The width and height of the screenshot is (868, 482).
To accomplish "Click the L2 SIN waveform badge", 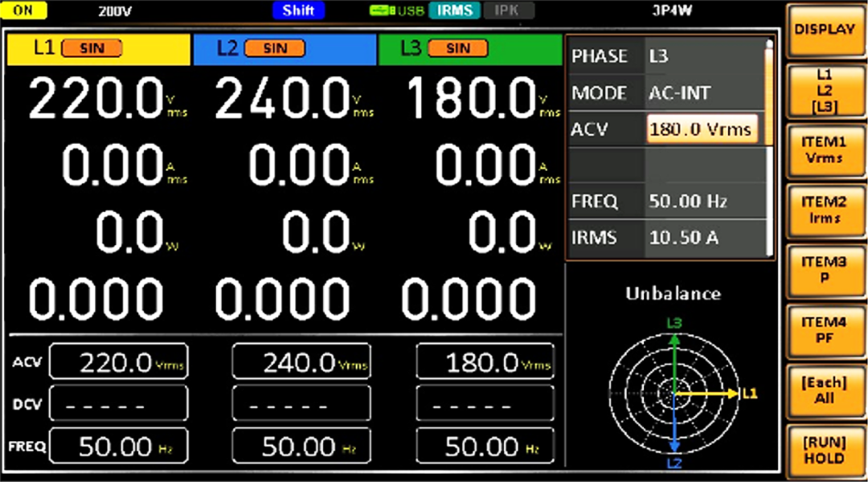I will click(x=275, y=48).
